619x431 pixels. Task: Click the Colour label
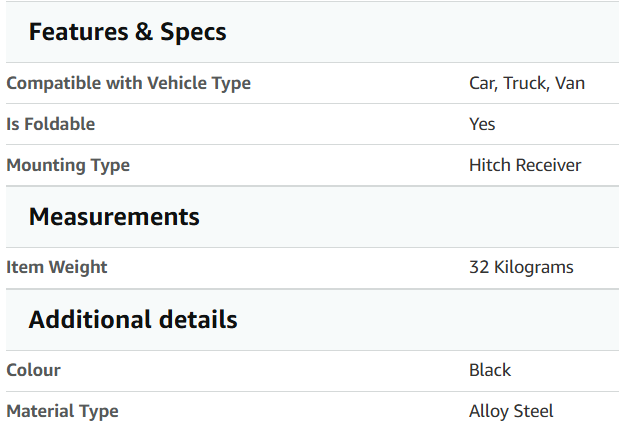click(34, 370)
